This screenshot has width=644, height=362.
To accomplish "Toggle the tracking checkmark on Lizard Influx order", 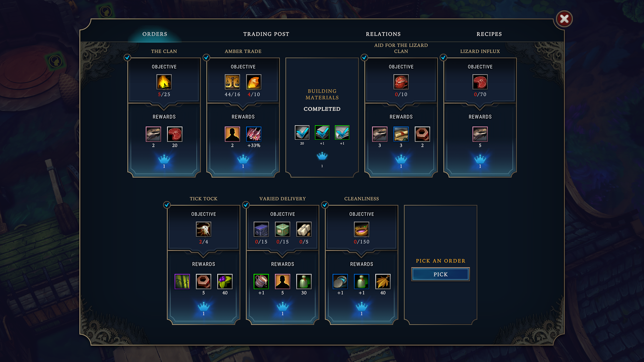I will point(443,57).
